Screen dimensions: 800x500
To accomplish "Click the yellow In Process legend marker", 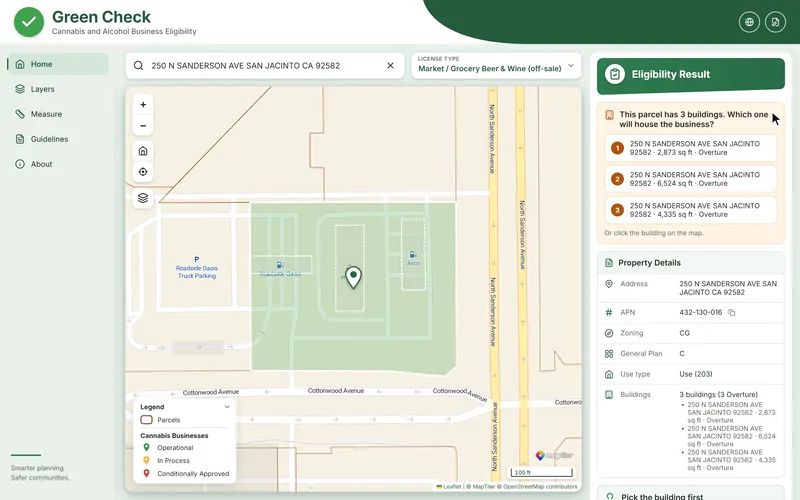I will click(146, 460).
